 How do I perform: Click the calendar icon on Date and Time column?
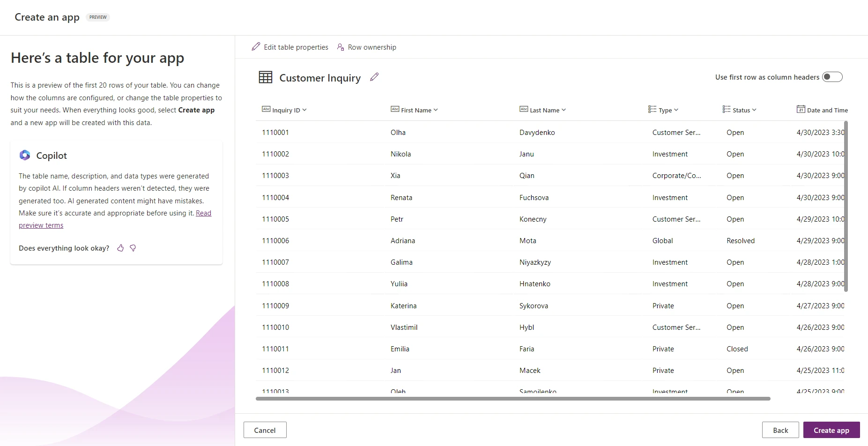[x=800, y=109]
